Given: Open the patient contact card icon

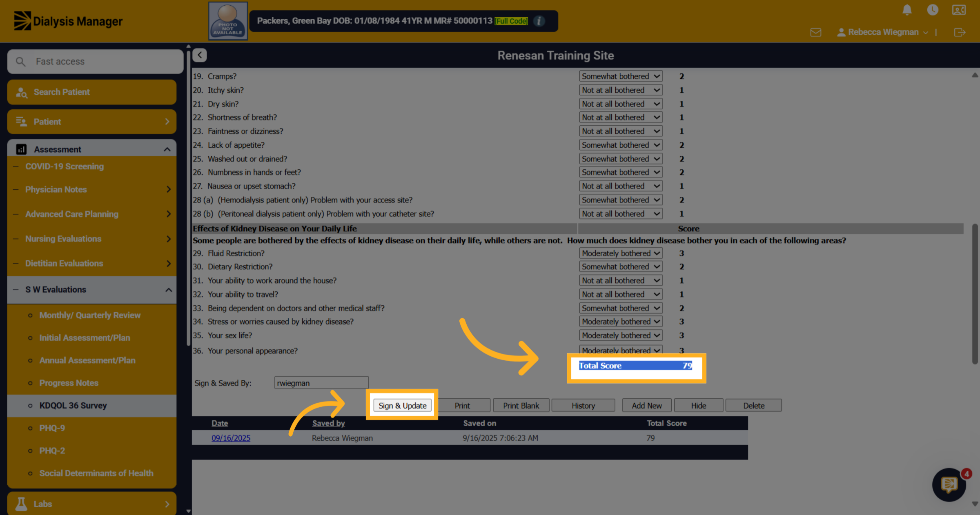Looking at the screenshot, I should pos(959,10).
